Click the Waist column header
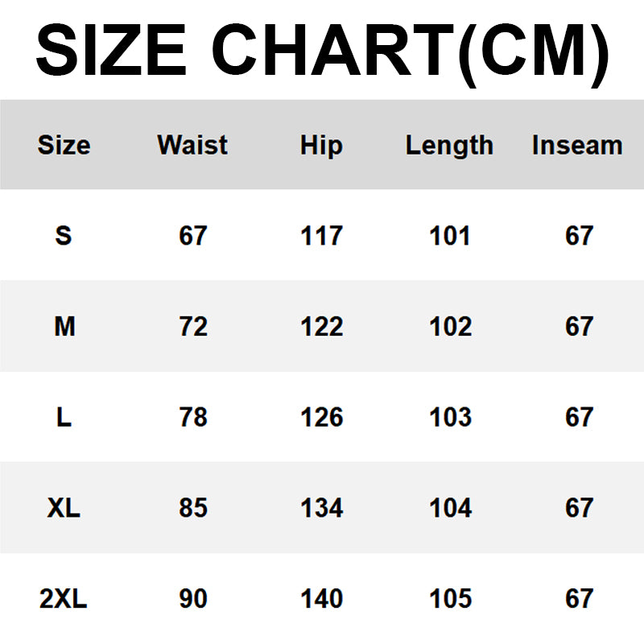Viewport: 644px width, 644px height. pos(192,145)
